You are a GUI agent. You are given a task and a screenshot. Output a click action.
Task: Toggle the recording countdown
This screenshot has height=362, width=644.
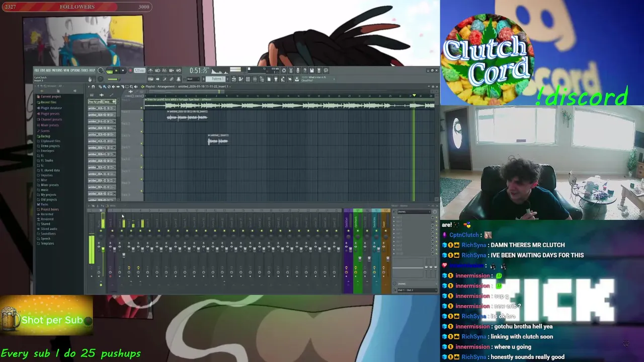tap(165, 70)
